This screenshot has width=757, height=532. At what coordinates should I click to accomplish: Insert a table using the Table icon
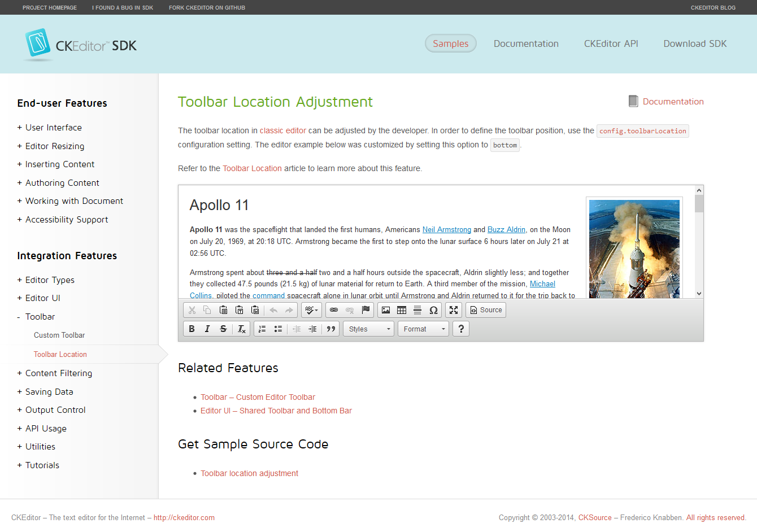pos(402,309)
